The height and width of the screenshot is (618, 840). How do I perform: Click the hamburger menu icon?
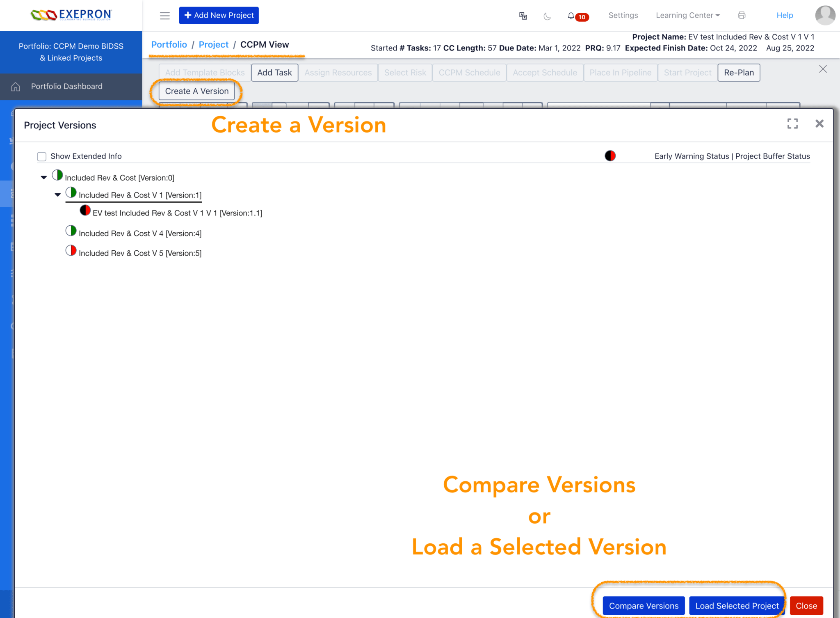(164, 16)
